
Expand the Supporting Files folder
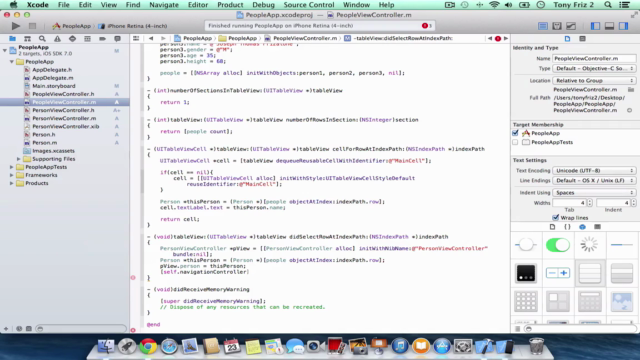[18, 159]
